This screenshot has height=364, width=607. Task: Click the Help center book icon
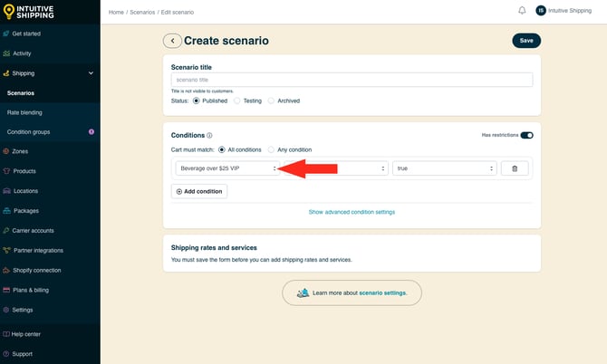click(5, 334)
